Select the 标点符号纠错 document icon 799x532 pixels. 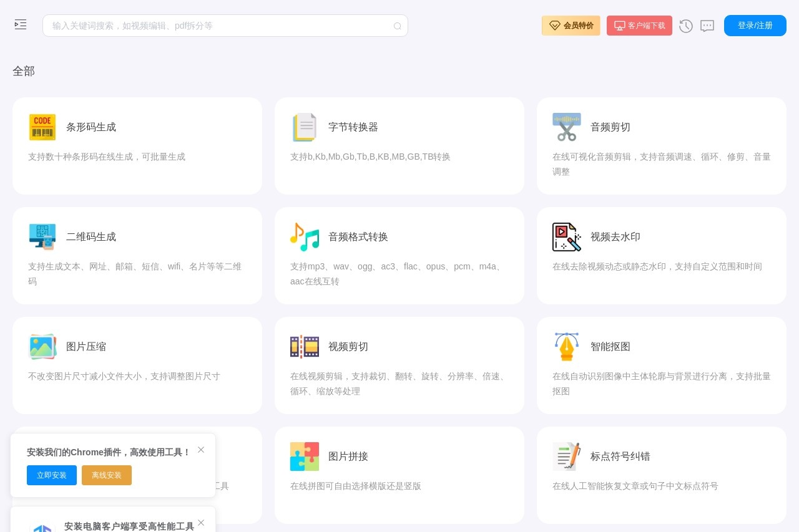[566, 457]
